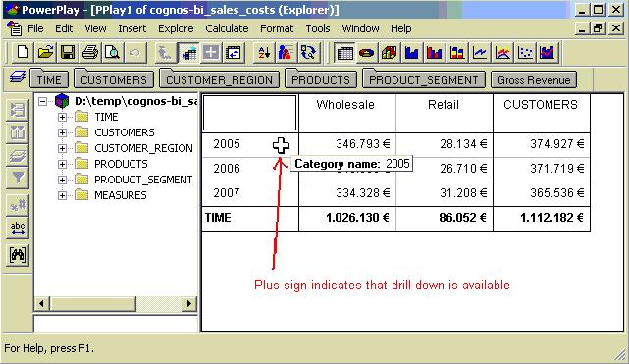The width and height of the screenshot is (629, 364).
Task: Expand the CUSTOMERS folder in tree
Action: tap(62, 132)
